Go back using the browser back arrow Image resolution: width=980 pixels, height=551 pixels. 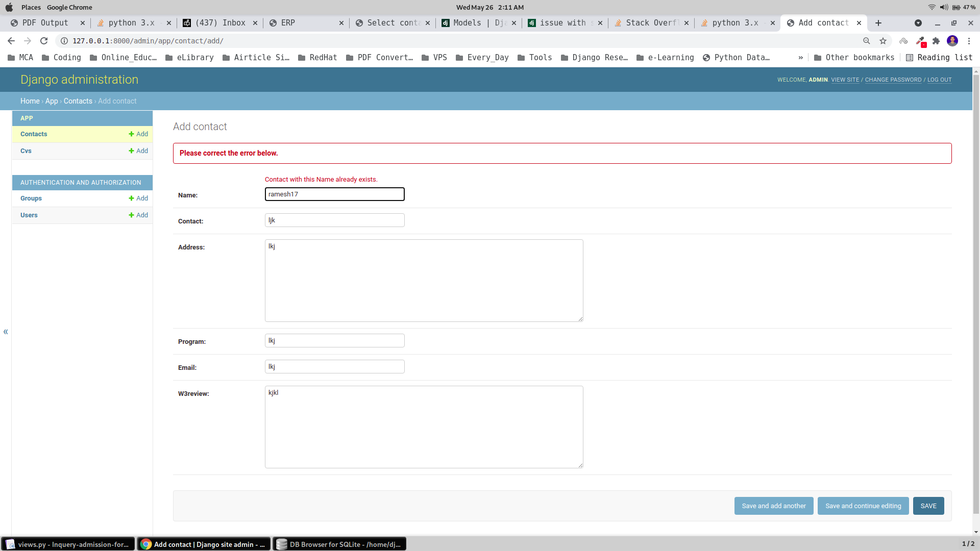point(11,41)
